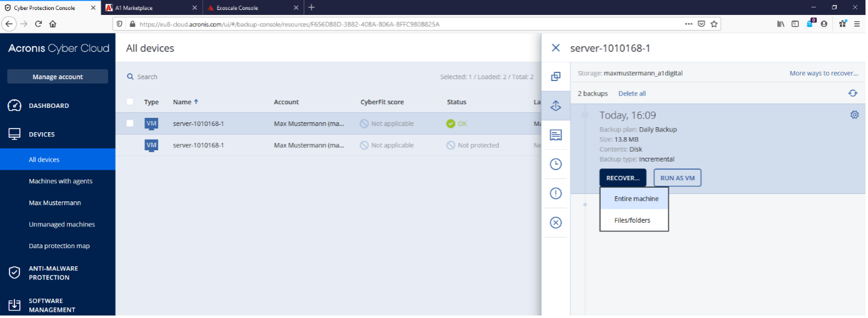Open the activities clock icon
Screen dimensions: 868x318
click(x=555, y=164)
